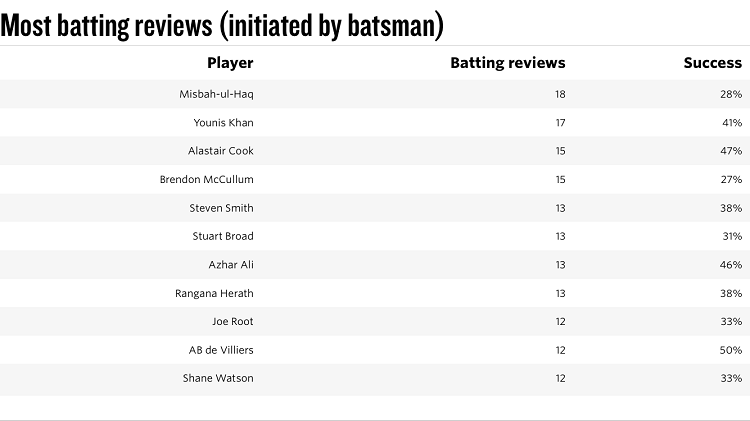This screenshot has height=421, width=750.
Task: Click Misbah-ul-Haq's 18 reviews value
Action: pyautogui.click(x=560, y=94)
